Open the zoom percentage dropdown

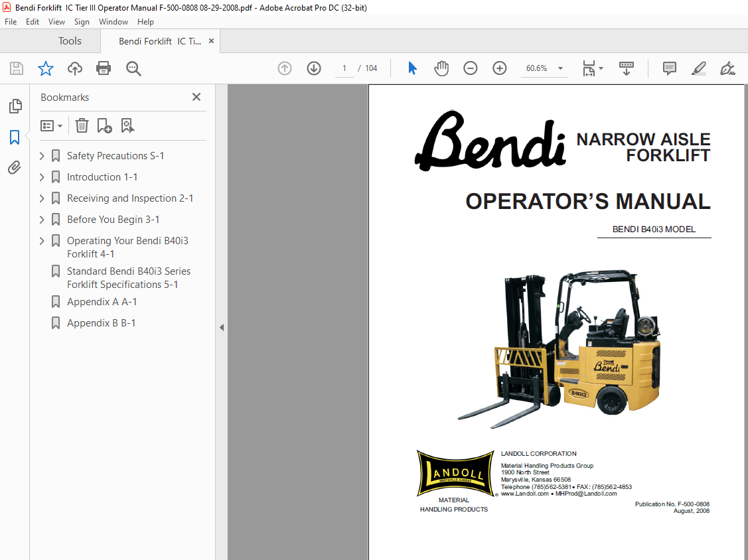pyautogui.click(x=560, y=68)
